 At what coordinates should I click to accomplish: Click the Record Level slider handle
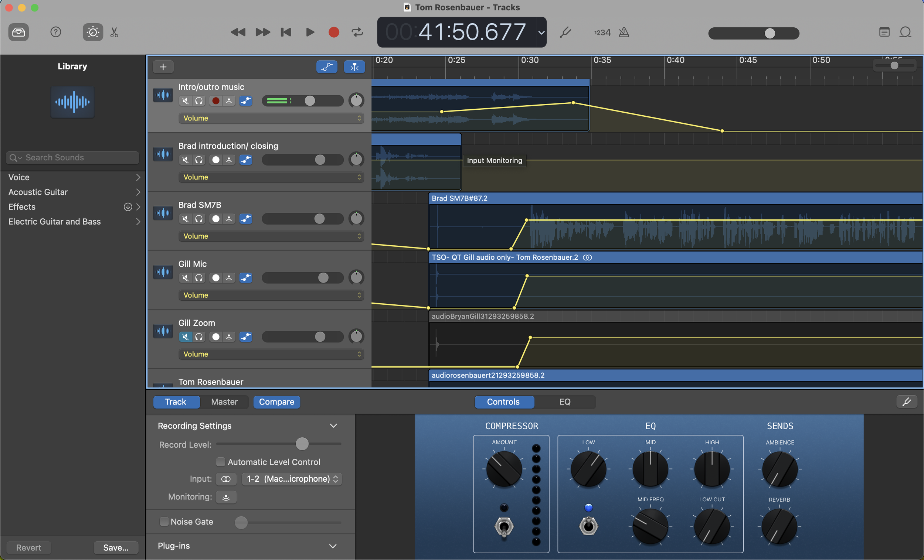302,444
